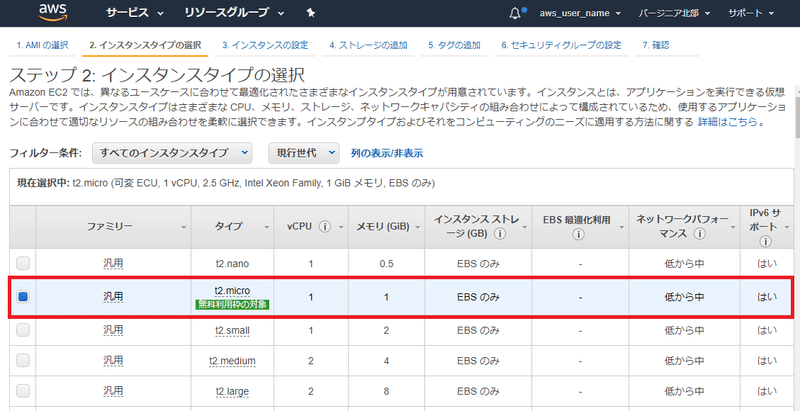
Task: Go to step 1. AMI の選択
Action: tap(42, 45)
